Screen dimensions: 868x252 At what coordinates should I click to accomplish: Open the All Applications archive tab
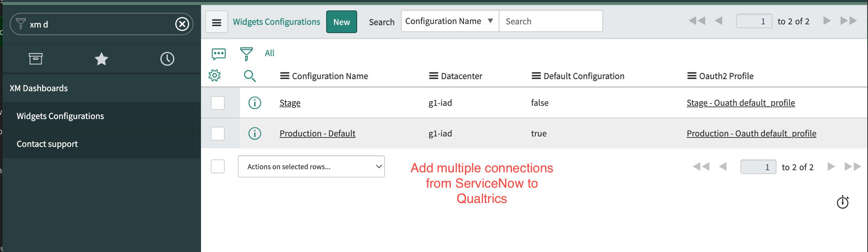click(35, 59)
